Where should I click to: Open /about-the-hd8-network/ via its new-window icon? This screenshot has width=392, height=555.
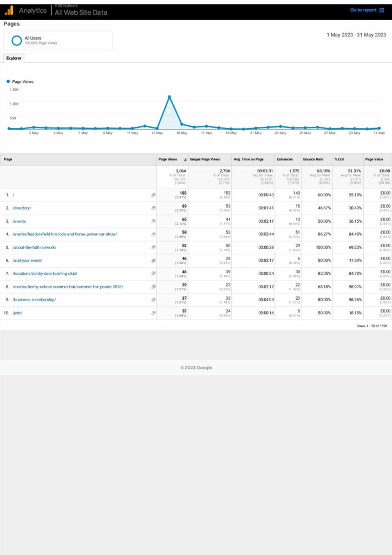click(x=153, y=247)
